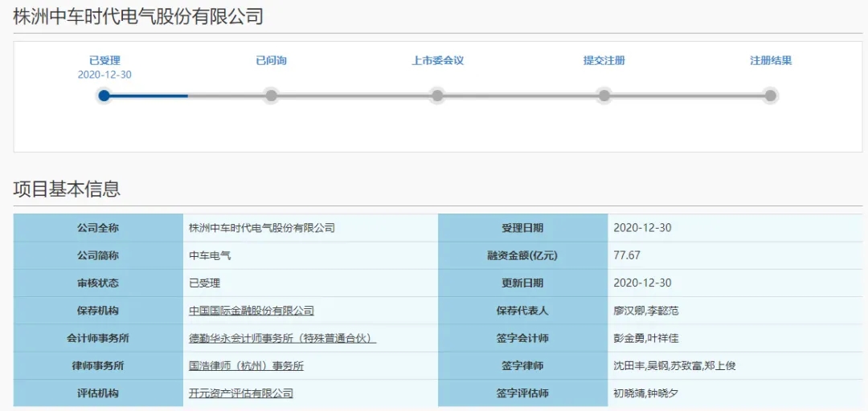Click the 沈田丰,吴钢,苏致富,郑上俊 value cell
The width and height of the screenshot is (868, 411).
[735, 365]
